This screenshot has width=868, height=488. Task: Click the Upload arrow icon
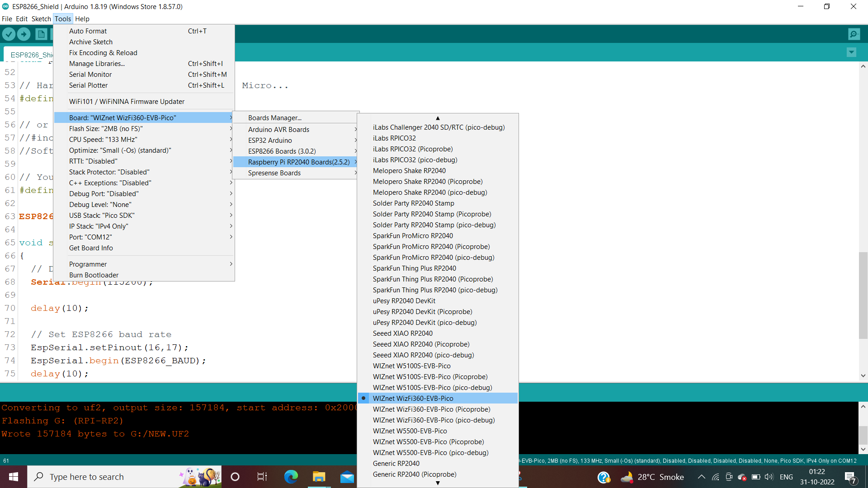tap(24, 34)
